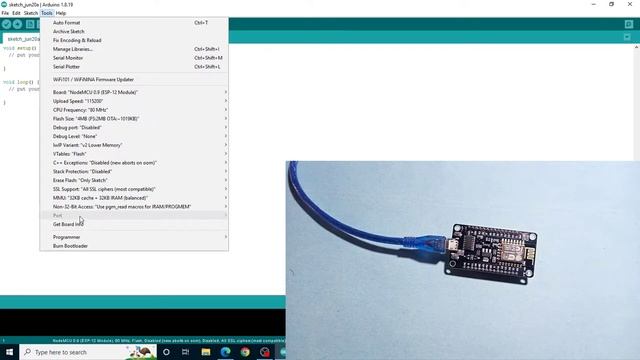Click the Upload arrow toolbar icon
This screenshot has height=360, width=640.
pyautogui.click(x=17, y=24)
